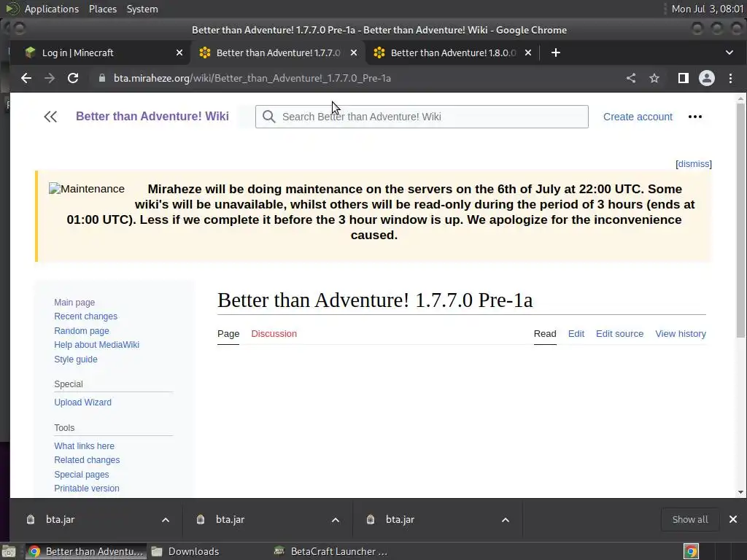View site info via the padlock icon
Image resolution: width=747 pixels, height=560 pixels.
point(101,78)
